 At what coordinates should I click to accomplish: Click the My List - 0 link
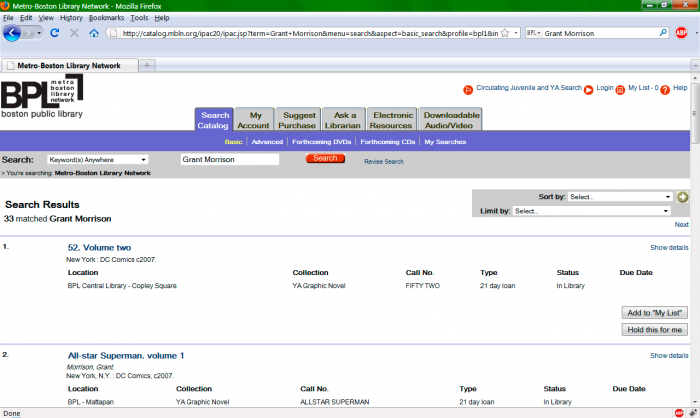click(643, 88)
